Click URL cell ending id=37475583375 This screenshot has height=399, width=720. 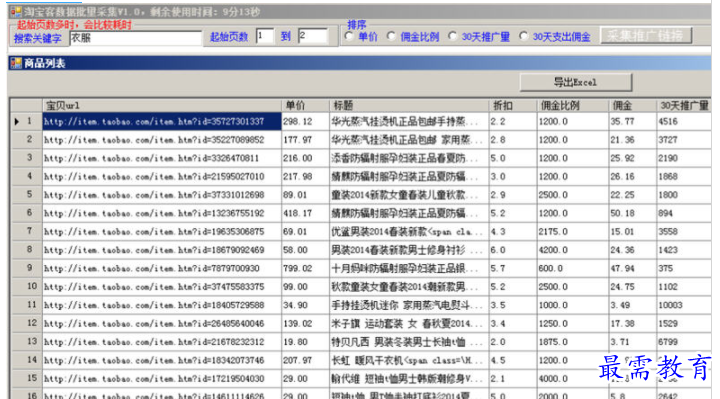click(x=162, y=287)
